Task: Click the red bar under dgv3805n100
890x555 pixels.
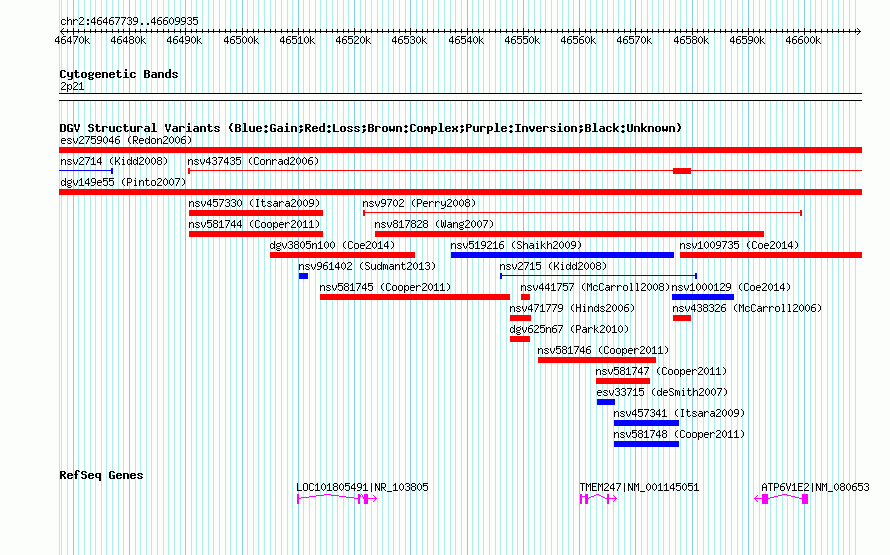Action: (342, 255)
